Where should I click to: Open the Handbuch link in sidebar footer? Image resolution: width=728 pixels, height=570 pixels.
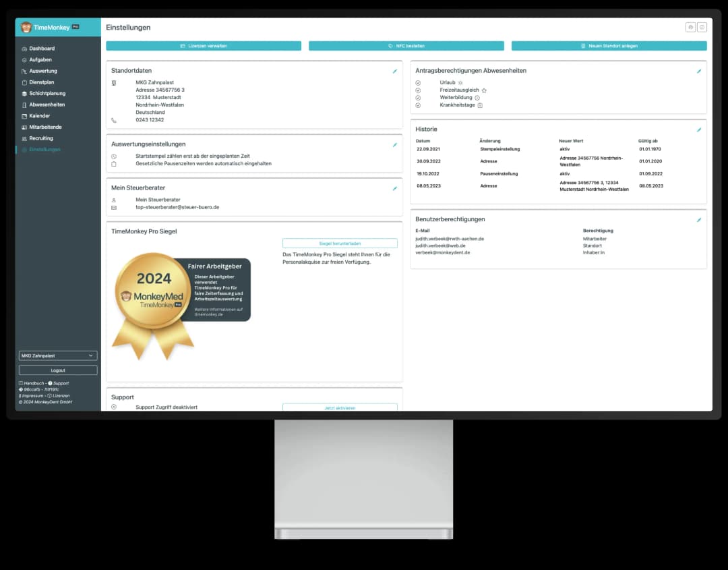click(32, 383)
